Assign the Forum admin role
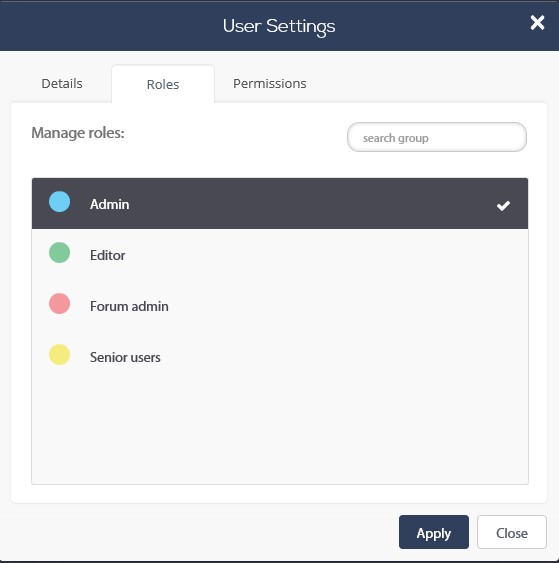 click(x=280, y=306)
